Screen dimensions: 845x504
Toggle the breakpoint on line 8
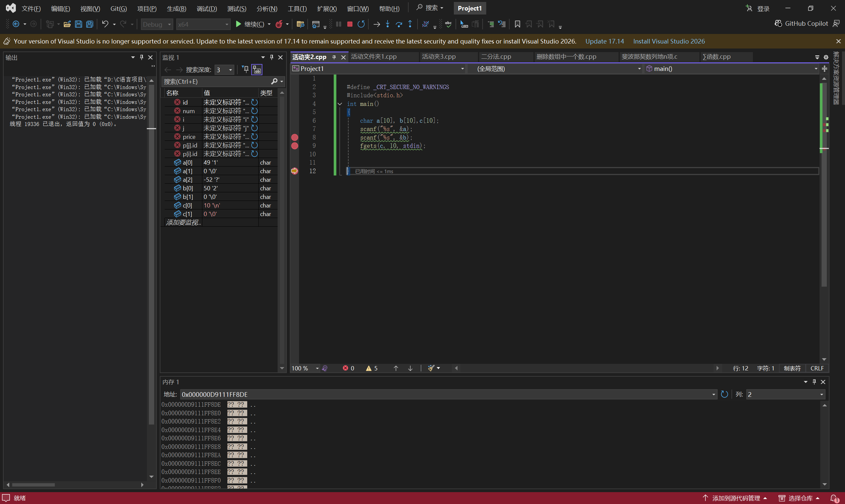pos(294,137)
